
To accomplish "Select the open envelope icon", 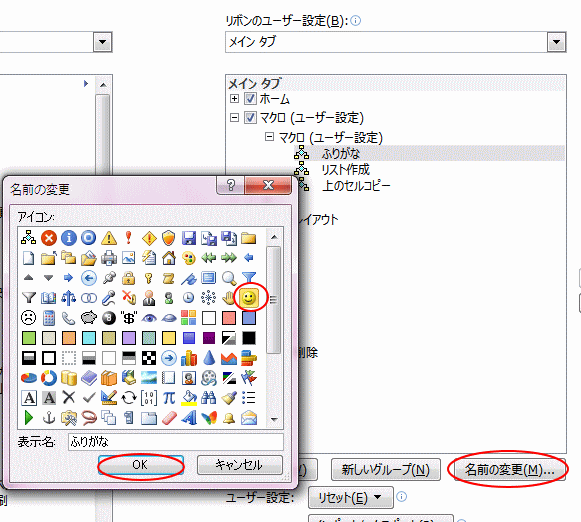I will 249,418.
